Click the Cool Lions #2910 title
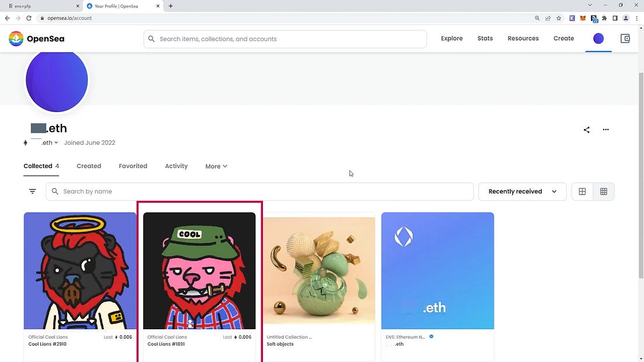 [47, 344]
